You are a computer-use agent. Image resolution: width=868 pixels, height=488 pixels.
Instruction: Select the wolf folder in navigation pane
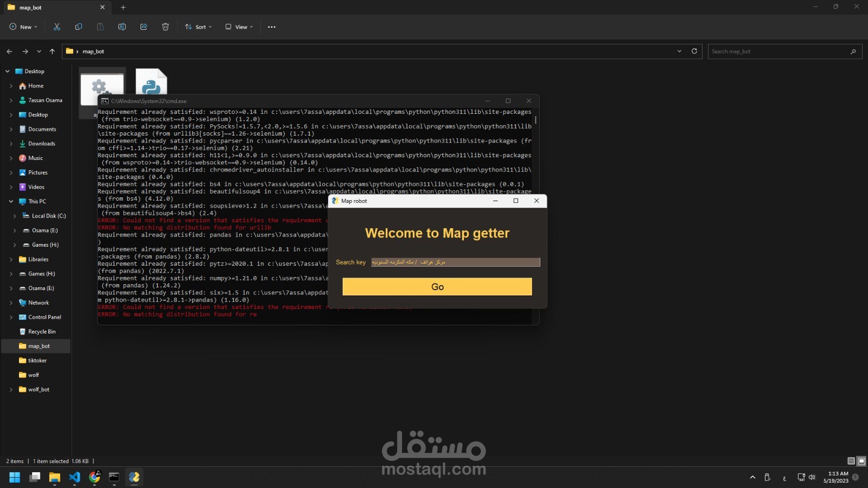[x=33, y=375]
